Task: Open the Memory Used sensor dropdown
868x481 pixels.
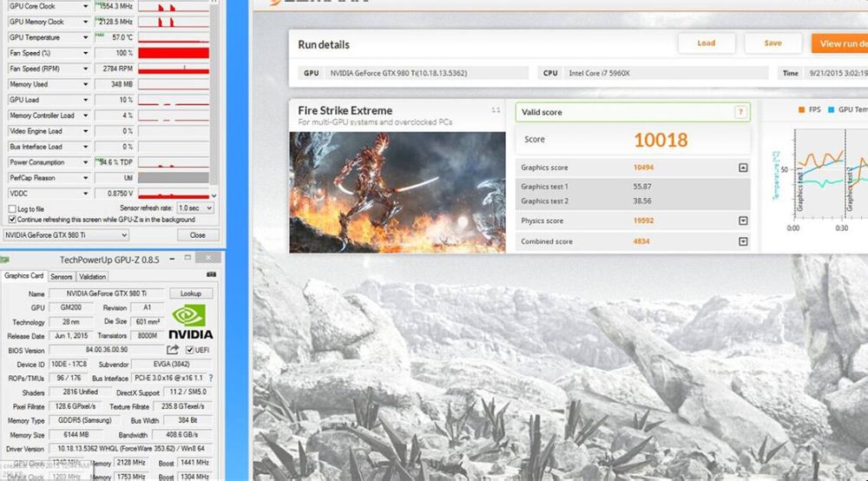Action: point(85,84)
